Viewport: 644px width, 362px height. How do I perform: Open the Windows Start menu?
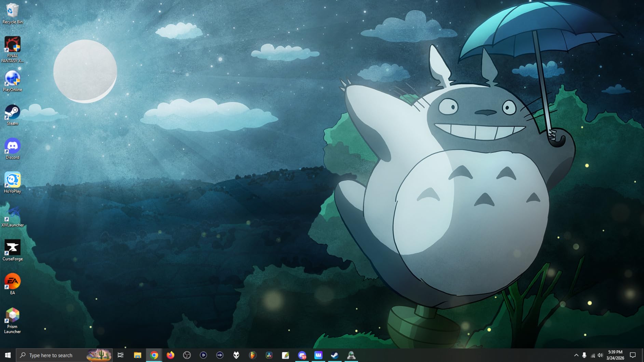[x=8, y=355]
